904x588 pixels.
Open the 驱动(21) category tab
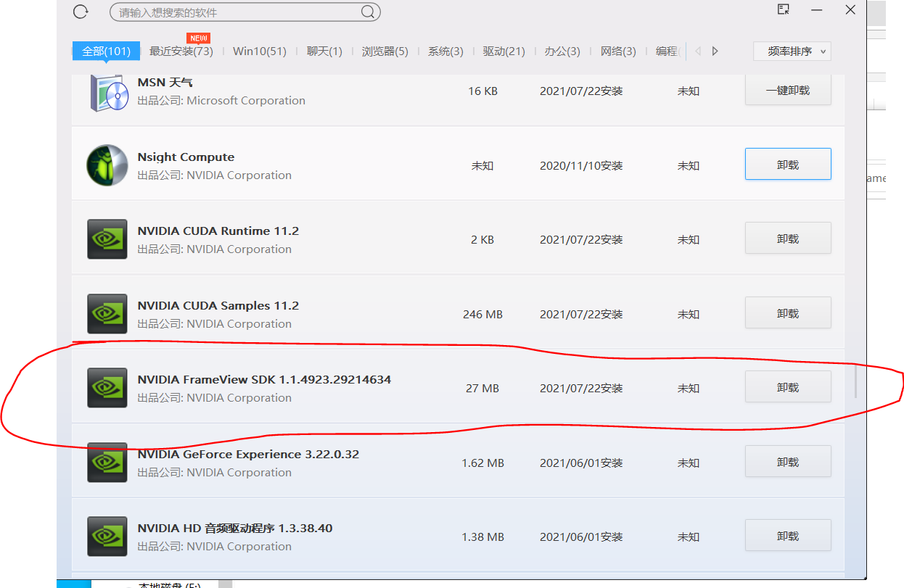tap(504, 51)
